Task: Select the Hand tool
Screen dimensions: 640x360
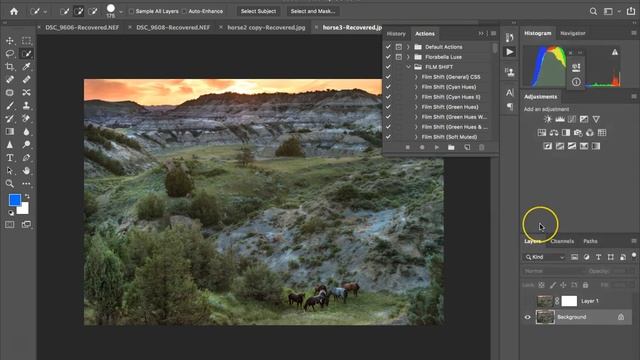Action: (x=27, y=171)
